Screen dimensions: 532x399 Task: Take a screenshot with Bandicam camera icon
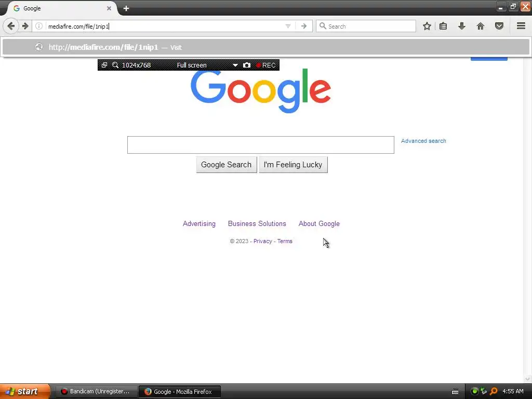247,65
